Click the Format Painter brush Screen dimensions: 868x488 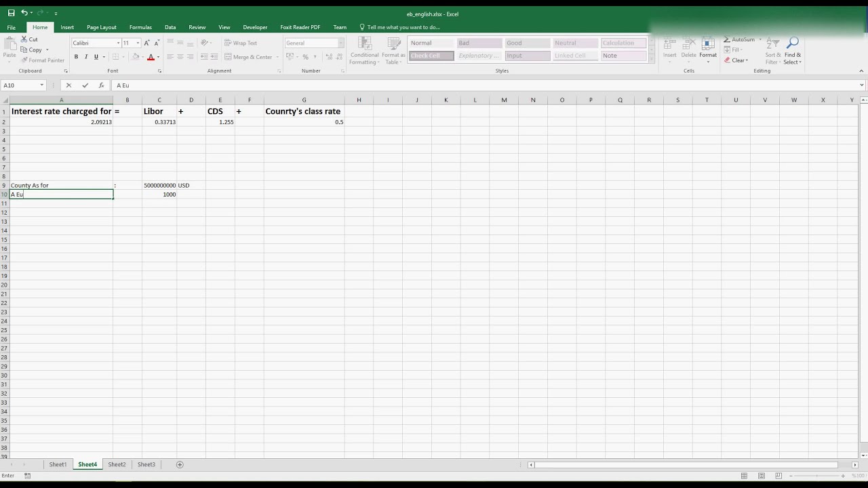(x=24, y=60)
